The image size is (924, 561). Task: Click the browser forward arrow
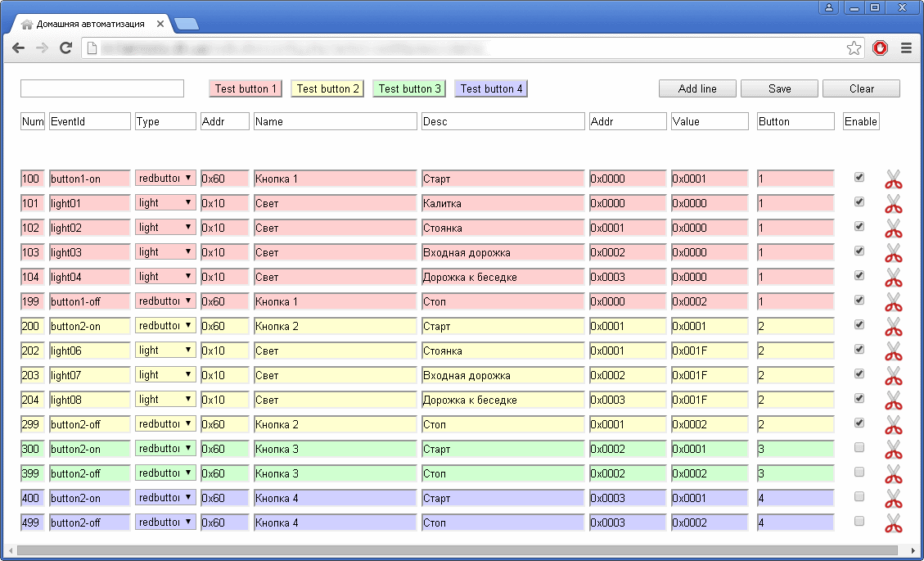(42, 48)
